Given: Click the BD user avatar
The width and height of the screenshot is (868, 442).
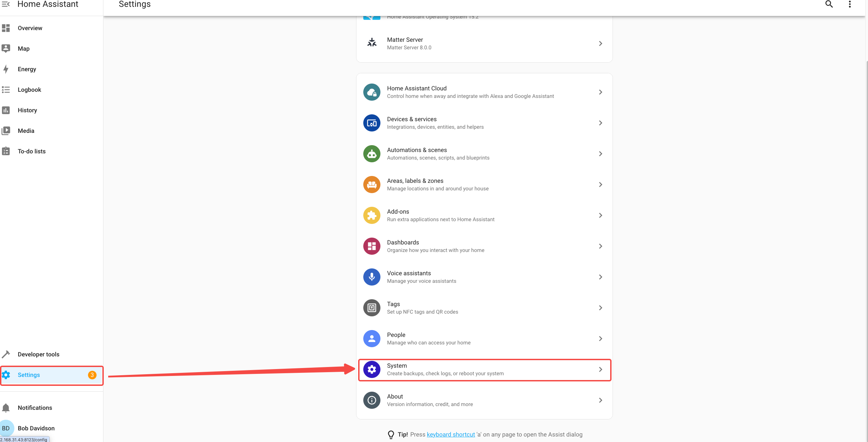Looking at the screenshot, I should pyautogui.click(x=6, y=428).
